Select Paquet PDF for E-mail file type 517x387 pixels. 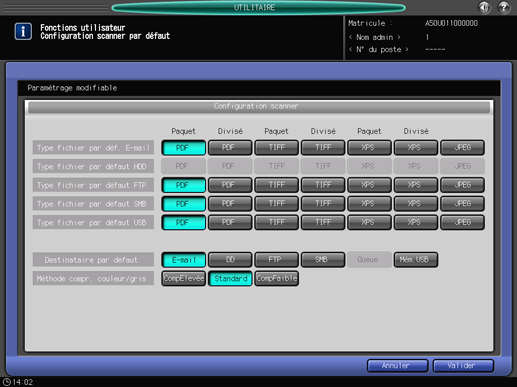coord(183,148)
